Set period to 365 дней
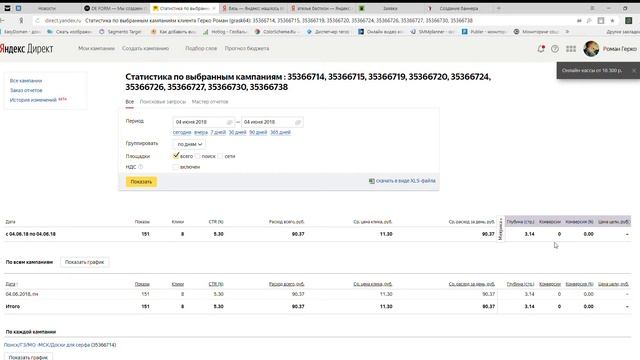The height and width of the screenshot is (360, 640). [280, 132]
